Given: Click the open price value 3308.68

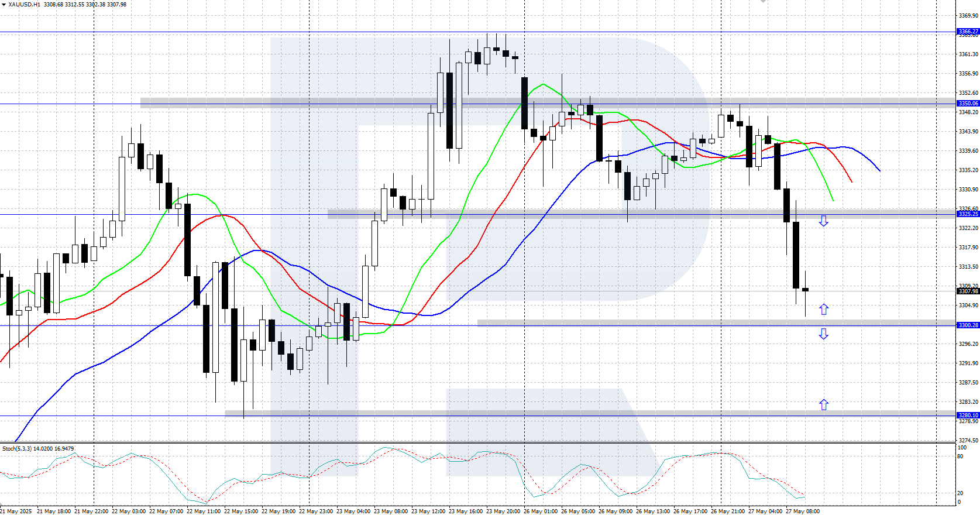Looking at the screenshot, I should tap(53, 5).
